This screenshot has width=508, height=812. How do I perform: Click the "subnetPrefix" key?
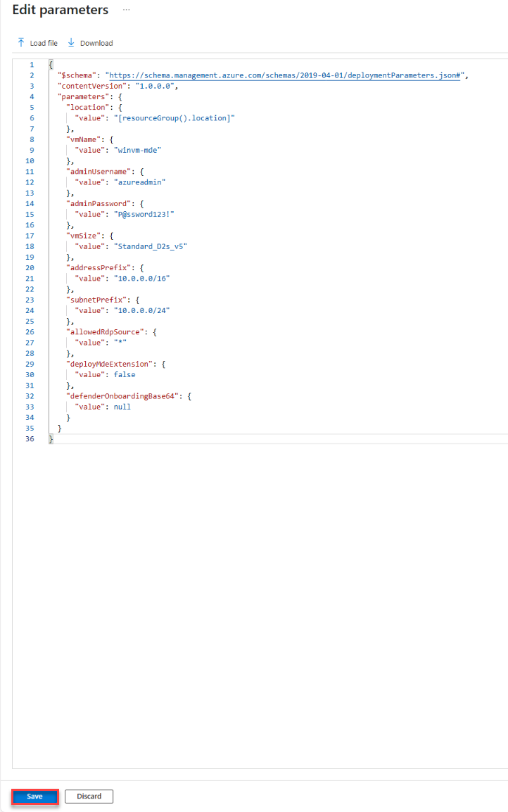click(x=96, y=300)
